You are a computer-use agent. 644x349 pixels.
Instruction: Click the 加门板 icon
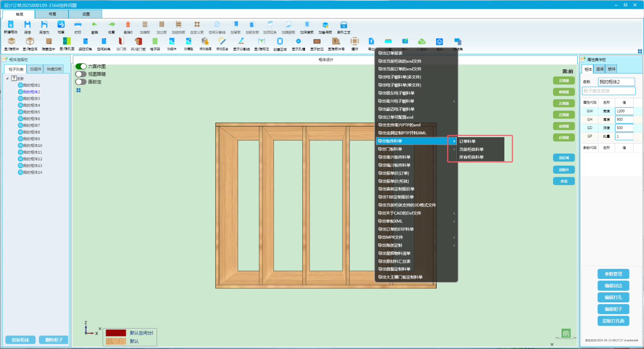coord(121,41)
